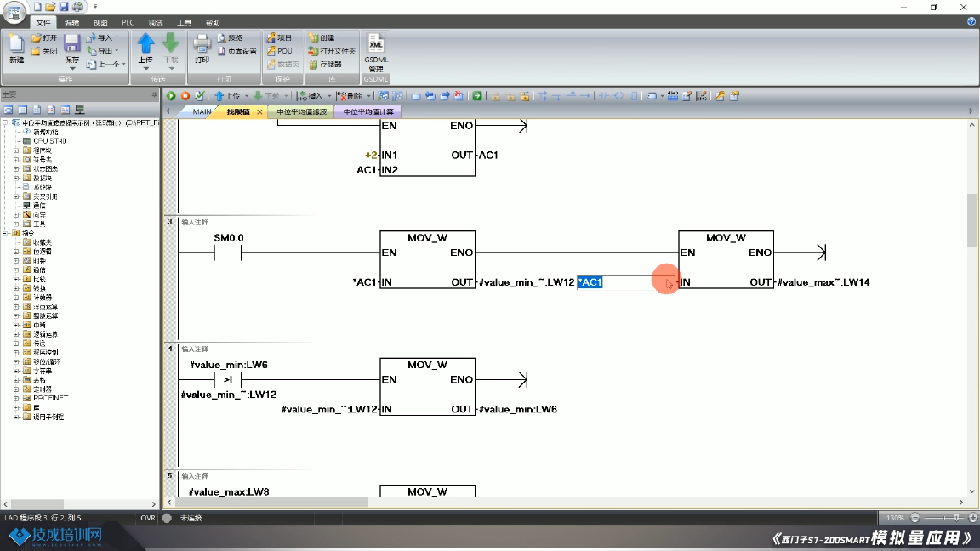Viewport: 980px width, 551px height.
Task: Switch to the 工具 ribbon tab
Action: click(x=184, y=22)
